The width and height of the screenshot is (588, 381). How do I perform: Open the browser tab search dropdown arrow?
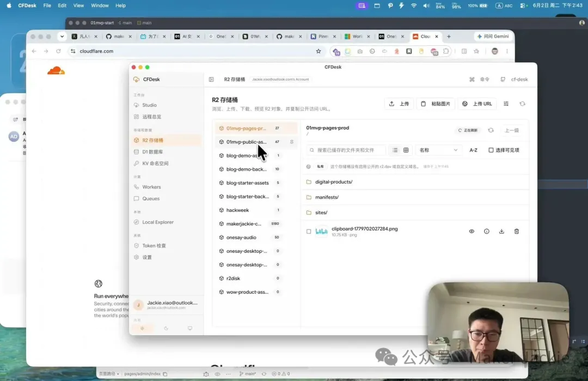pyautogui.click(x=62, y=37)
